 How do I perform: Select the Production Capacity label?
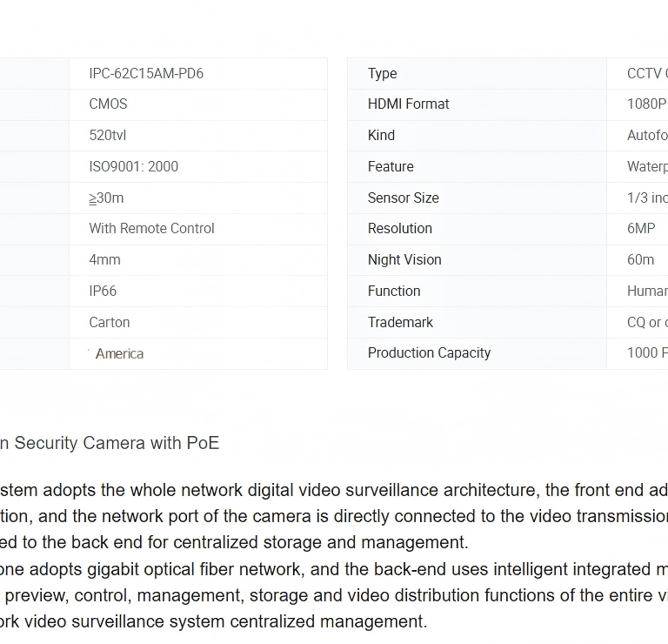point(429,353)
